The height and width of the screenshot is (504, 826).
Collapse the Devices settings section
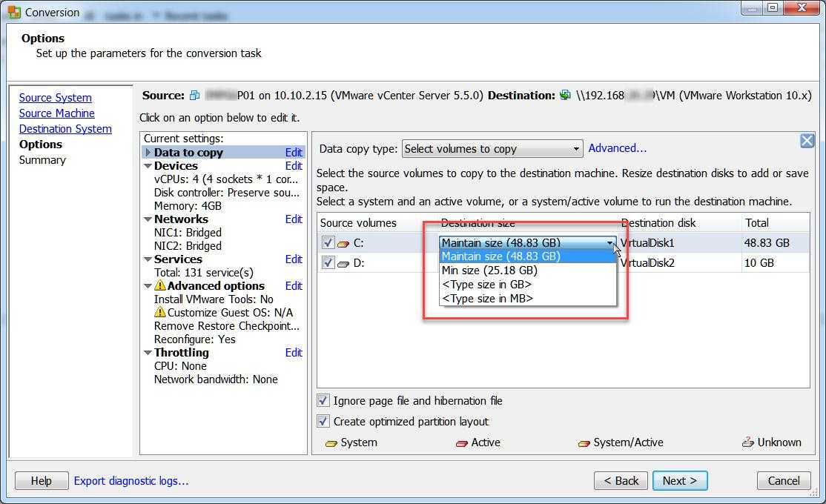pyautogui.click(x=148, y=166)
